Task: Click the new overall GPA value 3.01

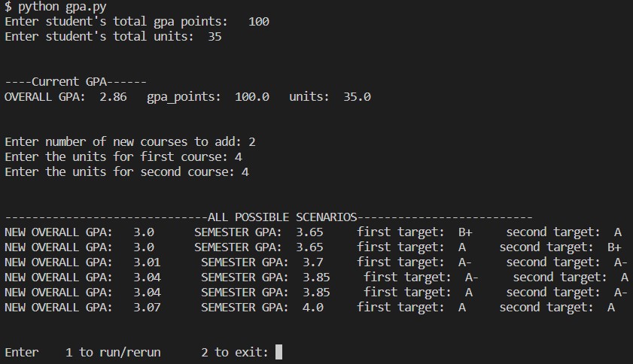Action: coord(147,262)
